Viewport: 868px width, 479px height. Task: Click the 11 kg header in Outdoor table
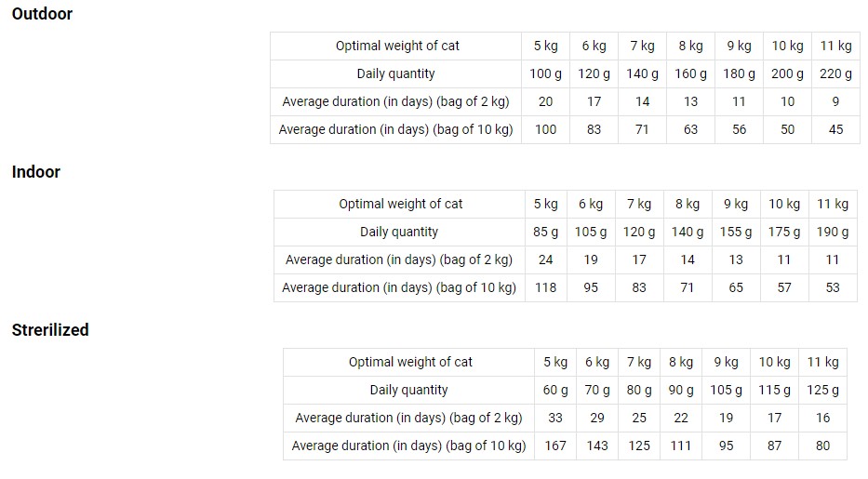[835, 46]
